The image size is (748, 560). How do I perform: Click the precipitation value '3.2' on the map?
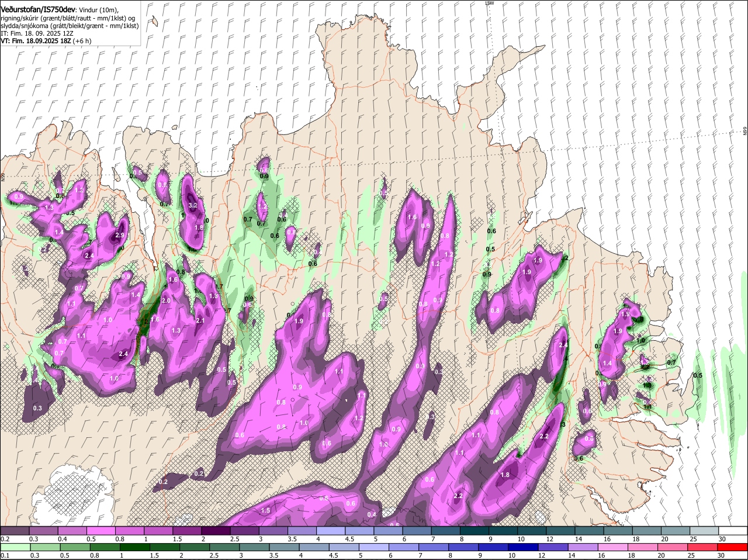coord(193,206)
